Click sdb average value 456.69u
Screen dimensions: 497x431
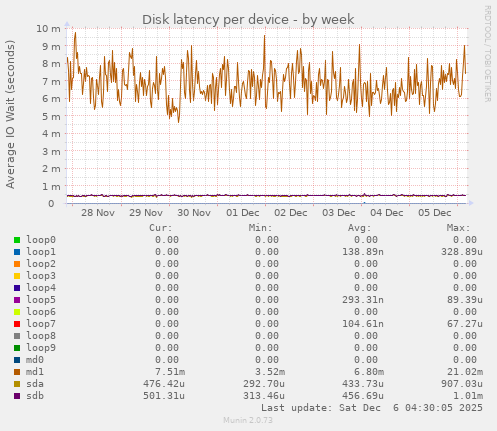pyautogui.click(x=363, y=396)
